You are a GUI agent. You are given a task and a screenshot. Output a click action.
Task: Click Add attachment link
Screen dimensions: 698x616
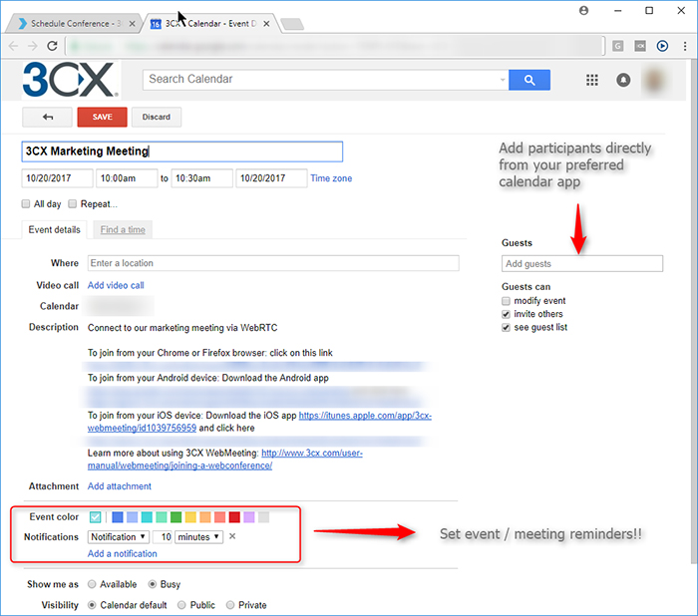[x=120, y=486]
